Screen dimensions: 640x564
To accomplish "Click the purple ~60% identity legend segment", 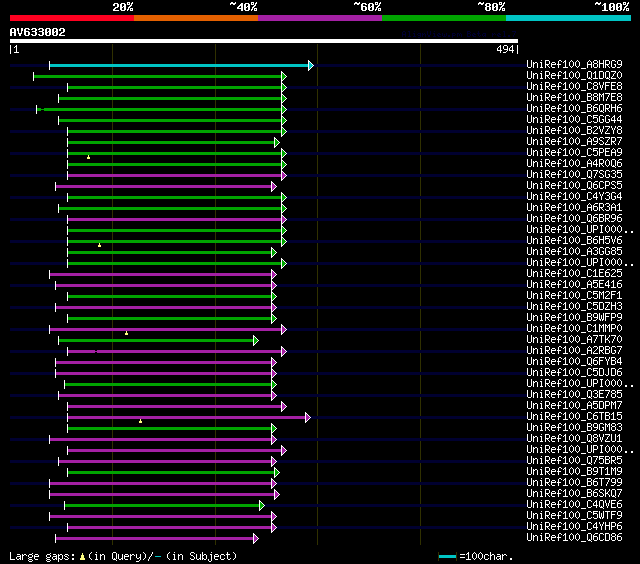I will click(x=320, y=18).
